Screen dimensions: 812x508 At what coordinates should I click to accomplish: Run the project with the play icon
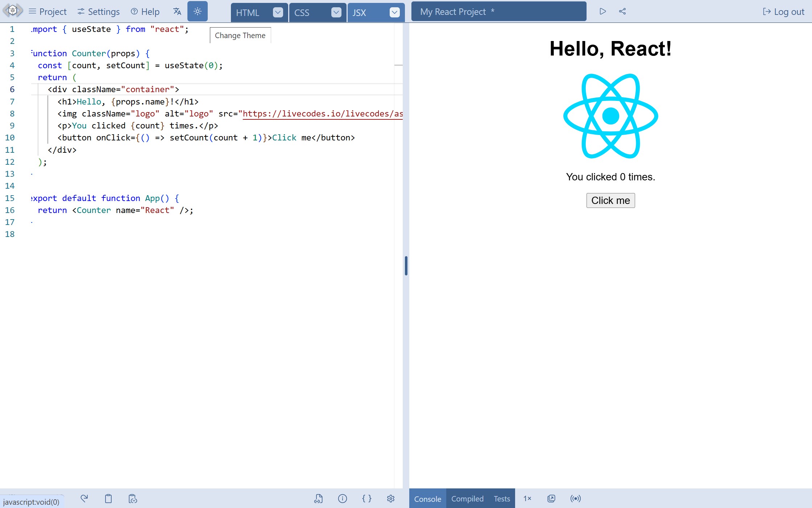[603, 11]
